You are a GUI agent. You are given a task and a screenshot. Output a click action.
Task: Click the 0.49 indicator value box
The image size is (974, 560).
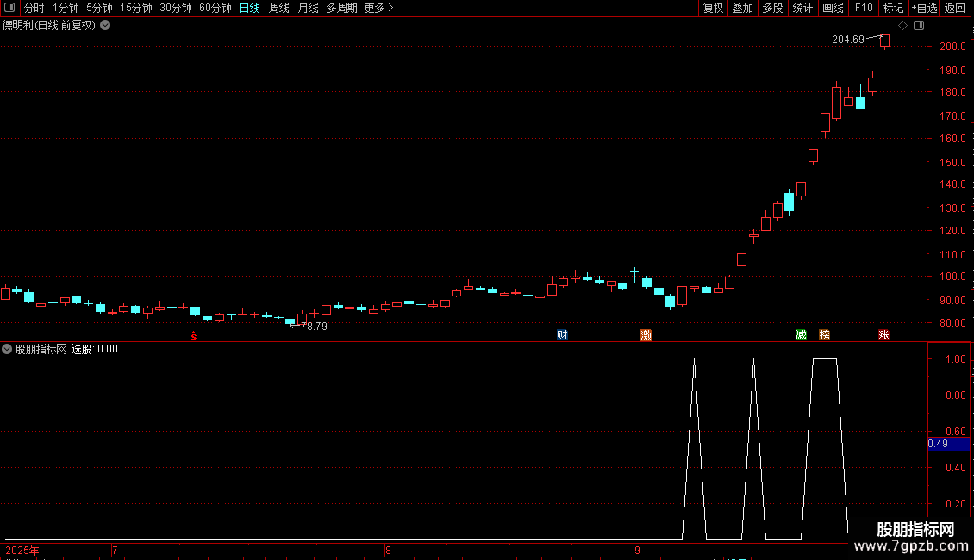(948, 444)
